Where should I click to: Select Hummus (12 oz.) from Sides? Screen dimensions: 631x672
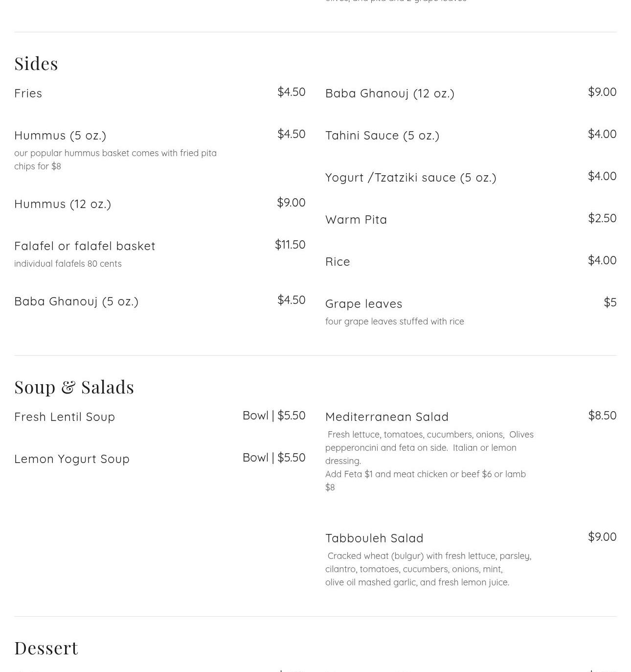[x=63, y=204]
